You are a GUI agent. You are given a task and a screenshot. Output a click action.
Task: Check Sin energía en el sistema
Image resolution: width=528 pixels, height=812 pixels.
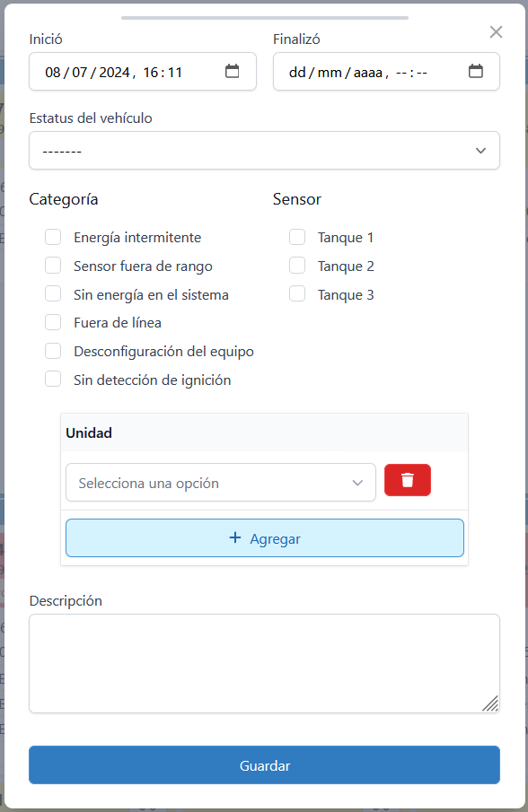point(53,294)
